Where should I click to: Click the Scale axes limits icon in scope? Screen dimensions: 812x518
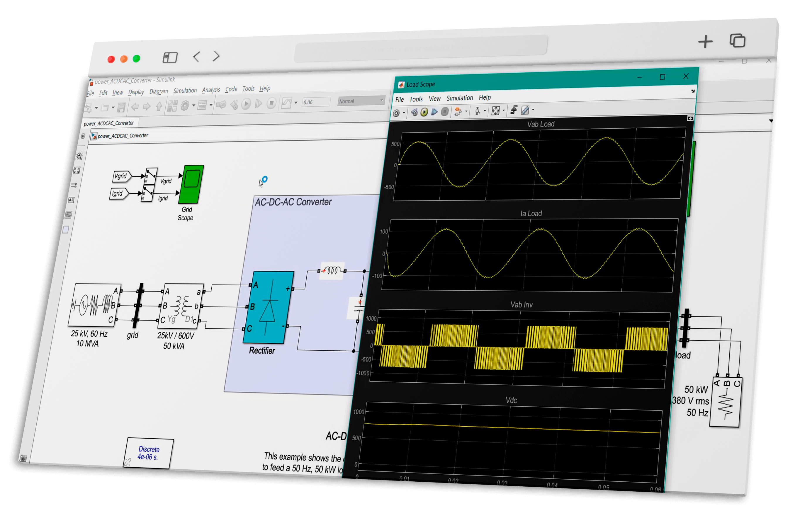pos(495,111)
